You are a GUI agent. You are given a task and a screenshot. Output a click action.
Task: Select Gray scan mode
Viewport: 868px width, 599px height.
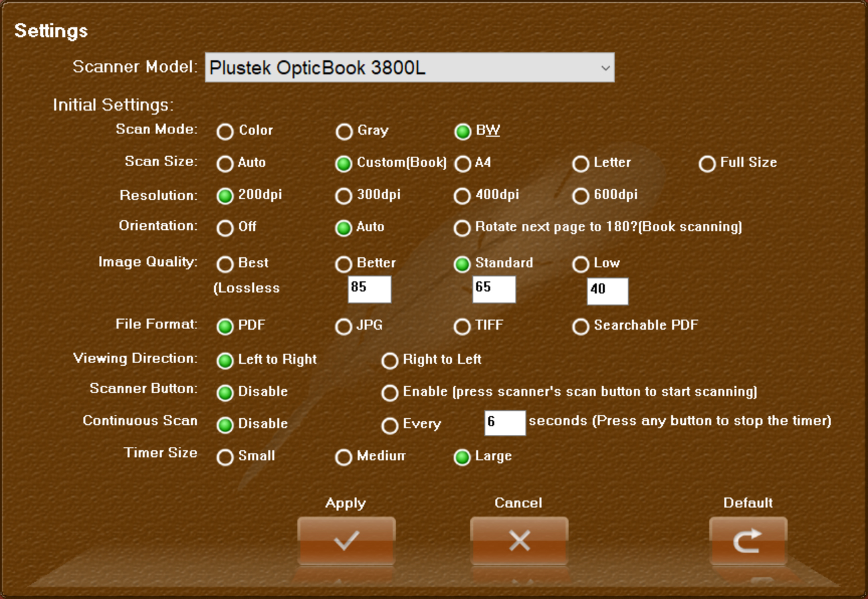click(x=343, y=131)
